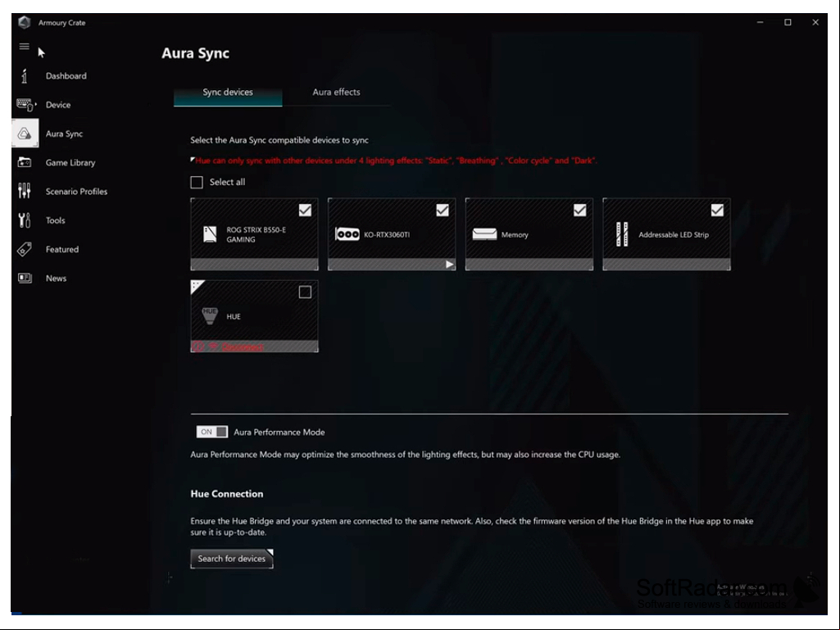Viewport: 840px width, 630px height.
Task: Click the Addressable LED Strip icon
Action: pyautogui.click(x=622, y=234)
